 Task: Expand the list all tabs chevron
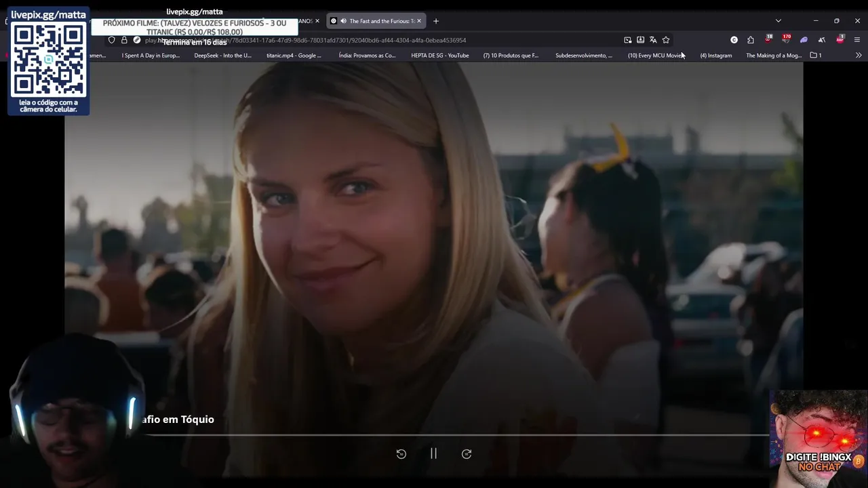pos(778,21)
